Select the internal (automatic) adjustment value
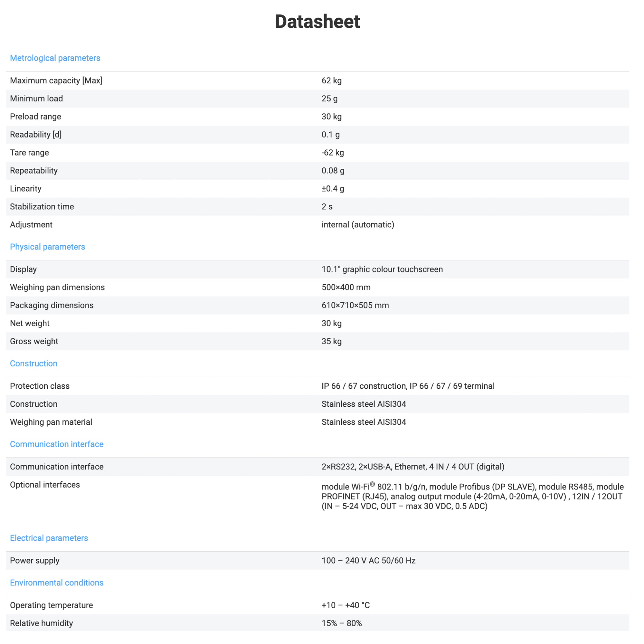Screen dimensions: 644x644 (x=358, y=225)
